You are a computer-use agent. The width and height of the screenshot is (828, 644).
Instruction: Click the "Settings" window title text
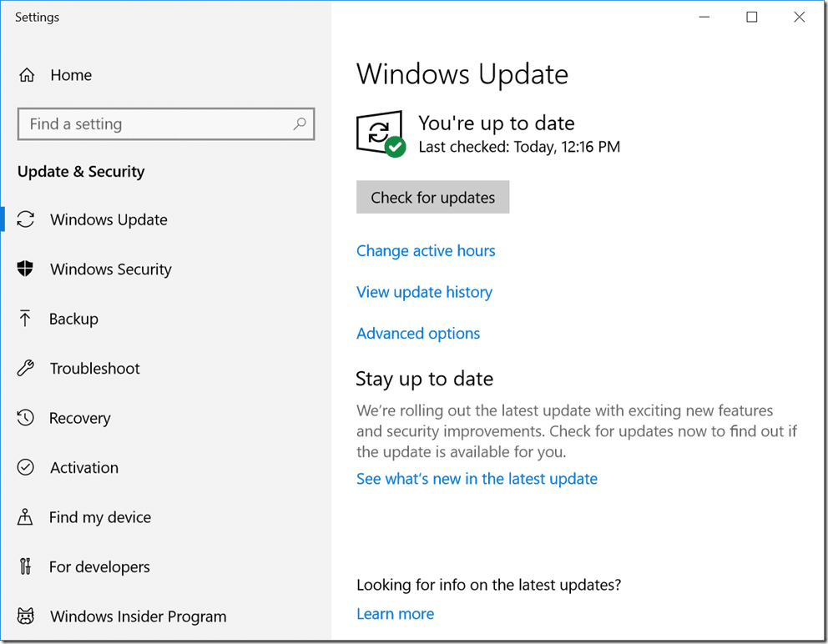coord(37,18)
